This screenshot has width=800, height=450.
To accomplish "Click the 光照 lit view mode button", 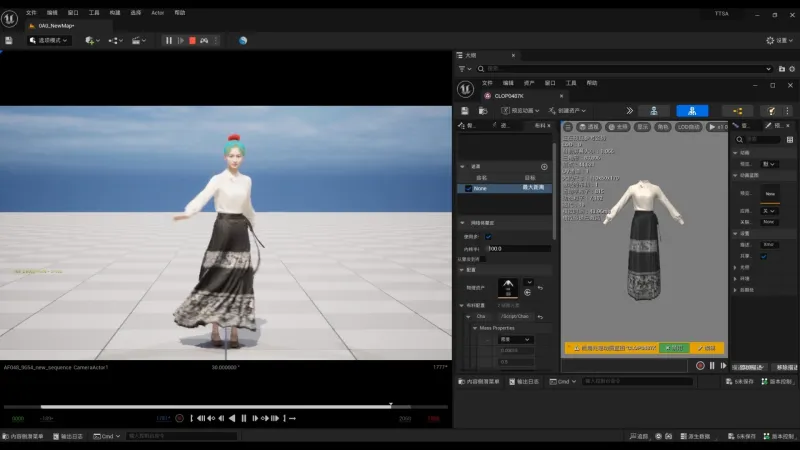I will (x=617, y=127).
